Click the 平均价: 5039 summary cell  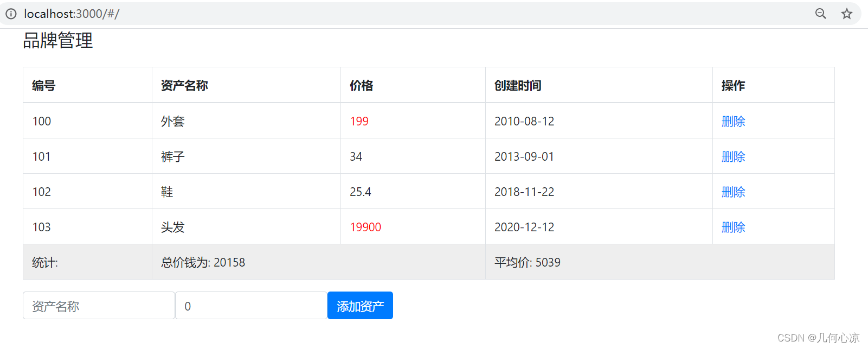coord(528,262)
